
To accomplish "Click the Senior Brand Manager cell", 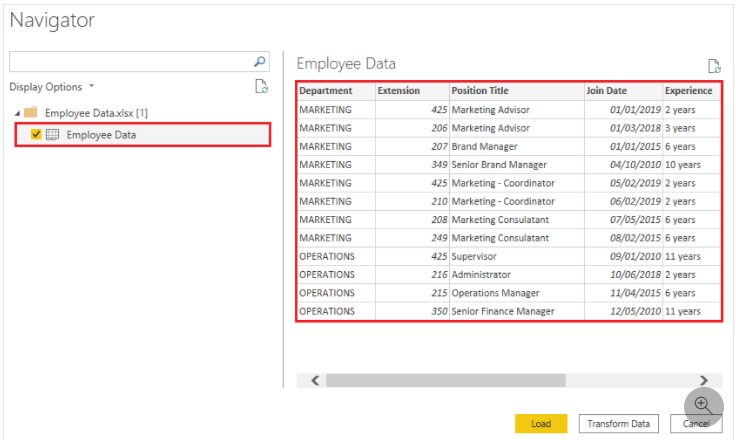I will (517, 165).
